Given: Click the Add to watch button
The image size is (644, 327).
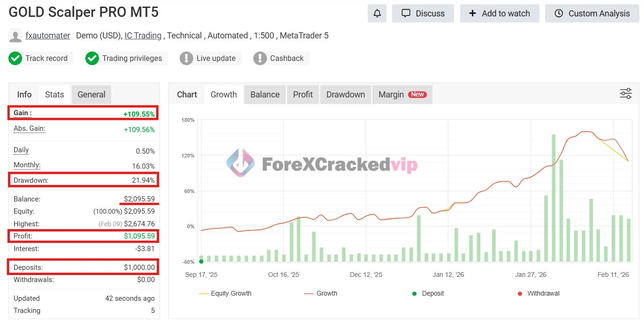Looking at the screenshot, I should click(x=500, y=13).
